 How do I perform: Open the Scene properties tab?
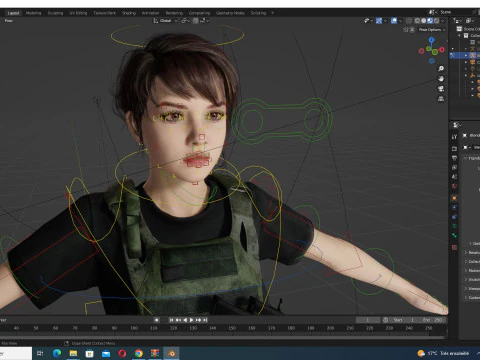coord(454,177)
